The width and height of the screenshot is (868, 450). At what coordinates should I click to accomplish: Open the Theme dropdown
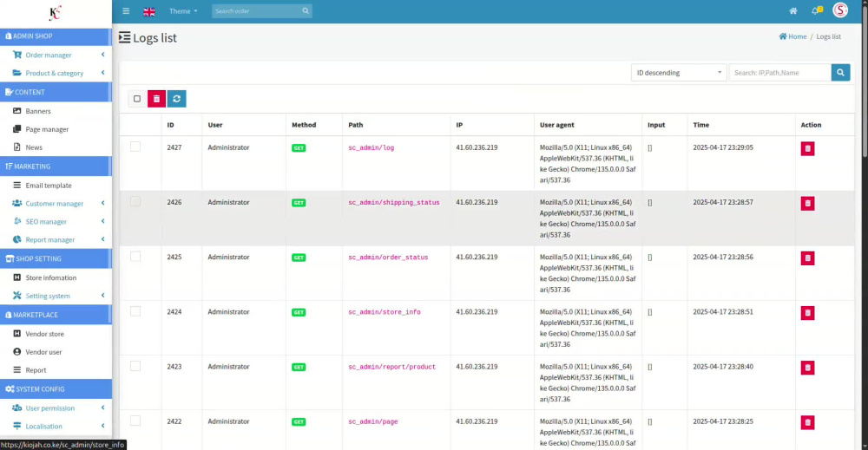[183, 11]
